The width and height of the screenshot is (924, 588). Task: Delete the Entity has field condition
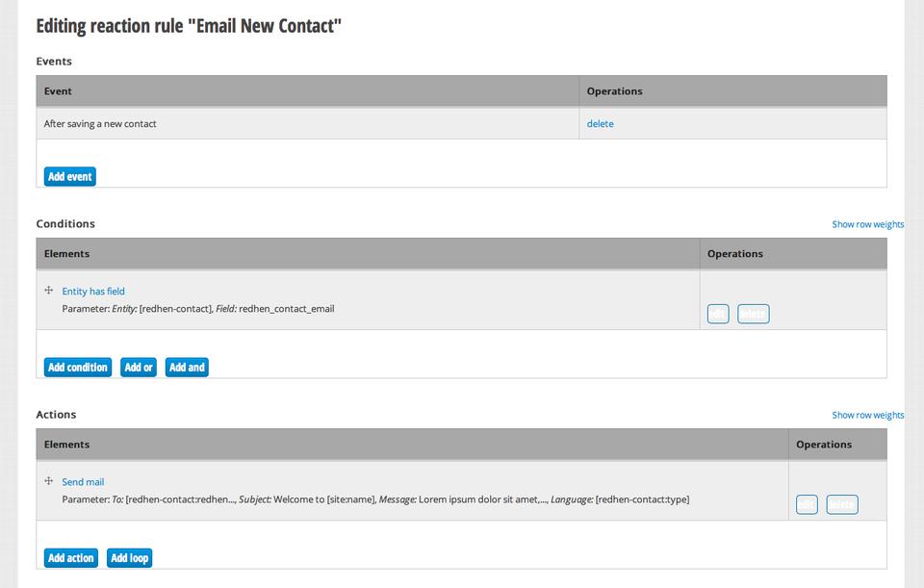(x=753, y=314)
